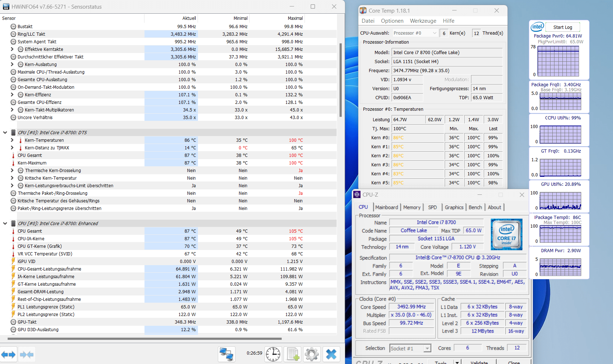Click the Maximal column header
The height and width of the screenshot is (364, 613).
277,18
